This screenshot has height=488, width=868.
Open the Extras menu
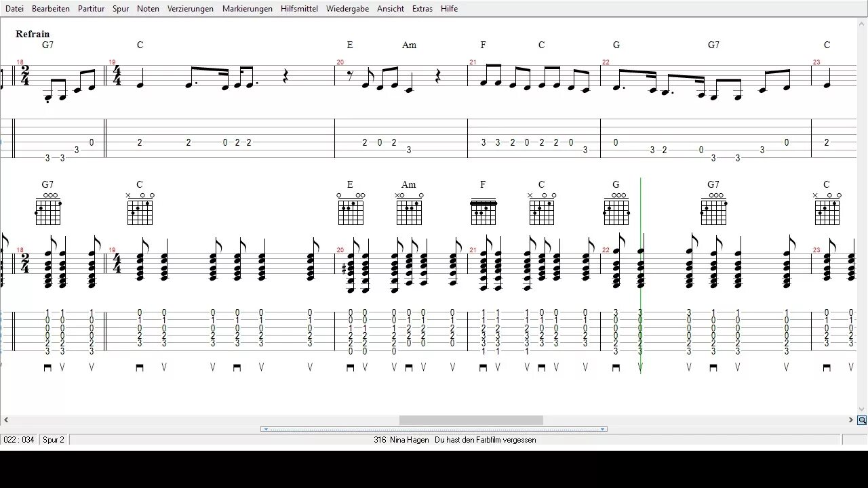[422, 9]
